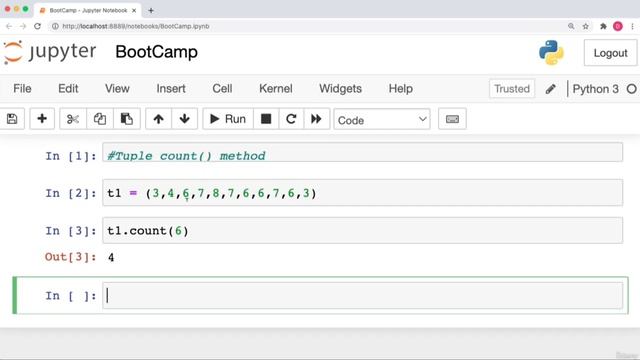Go back in browser history
Image resolution: width=640 pixels, height=360 pixels.
9,26
